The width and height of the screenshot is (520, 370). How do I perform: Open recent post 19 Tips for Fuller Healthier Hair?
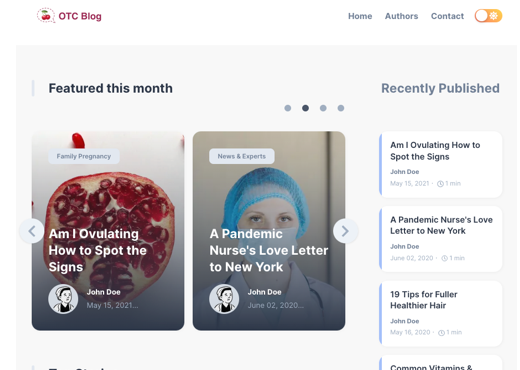click(424, 300)
